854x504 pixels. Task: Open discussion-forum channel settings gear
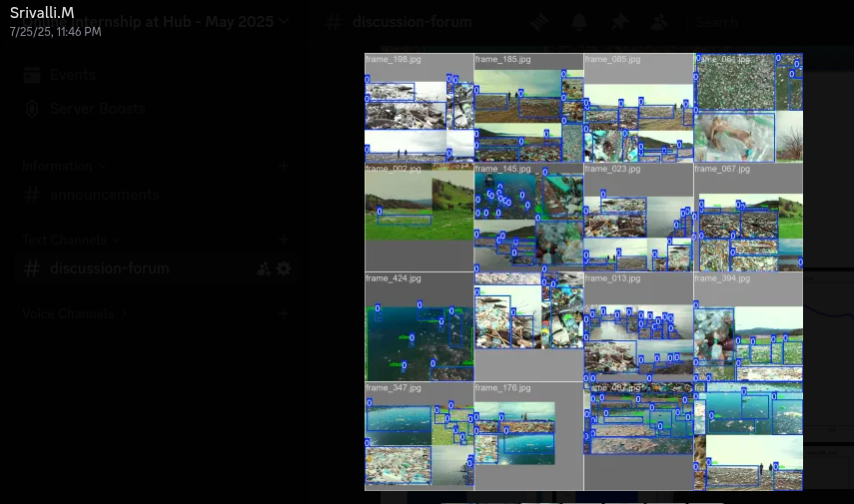tap(284, 268)
